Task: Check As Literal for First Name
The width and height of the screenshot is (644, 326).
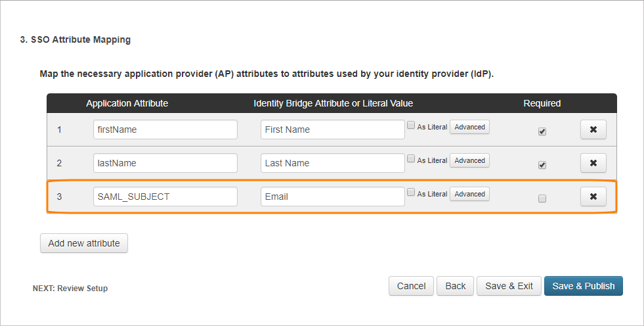Action: (411, 126)
